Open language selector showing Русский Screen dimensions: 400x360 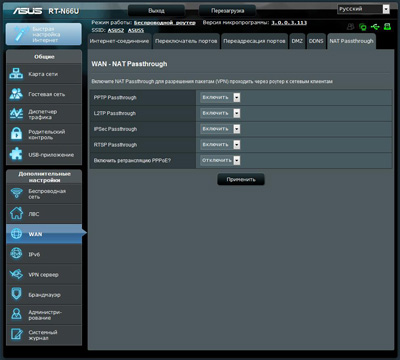click(x=363, y=9)
